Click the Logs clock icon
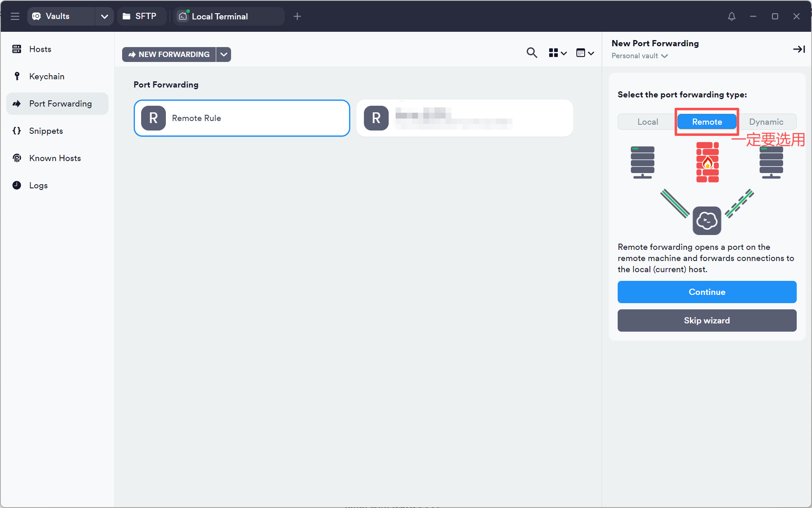Image resolution: width=812 pixels, height=508 pixels. (x=17, y=185)
